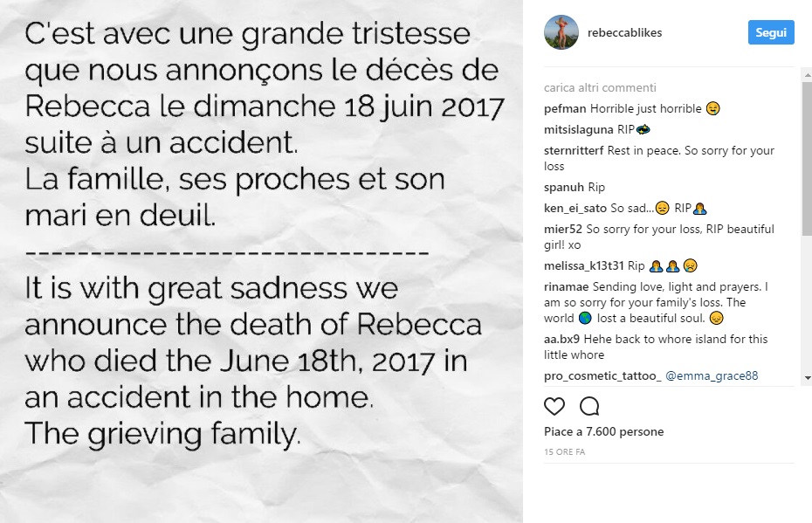Screen dimensions: 812x523
Task: Open rinamae's profile from her comment
Action: 566,286
